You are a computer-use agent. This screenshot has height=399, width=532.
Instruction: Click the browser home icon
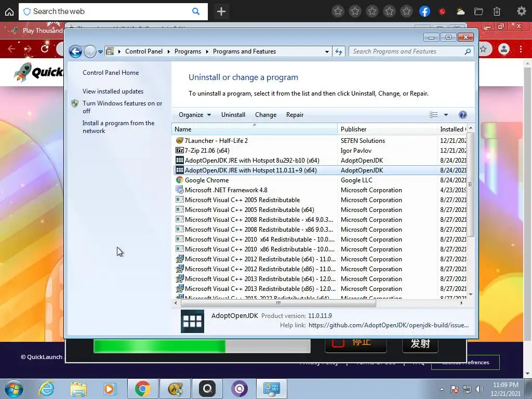click(9, 11)
